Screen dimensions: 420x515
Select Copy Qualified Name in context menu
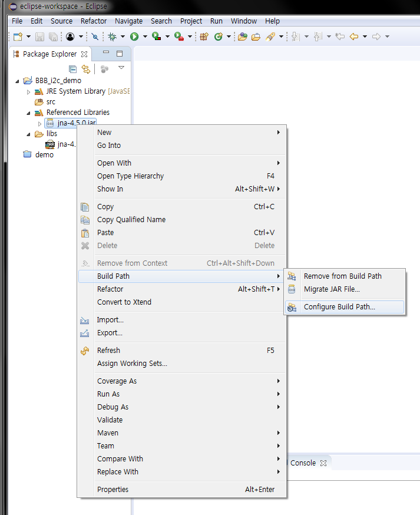[182, 220]
